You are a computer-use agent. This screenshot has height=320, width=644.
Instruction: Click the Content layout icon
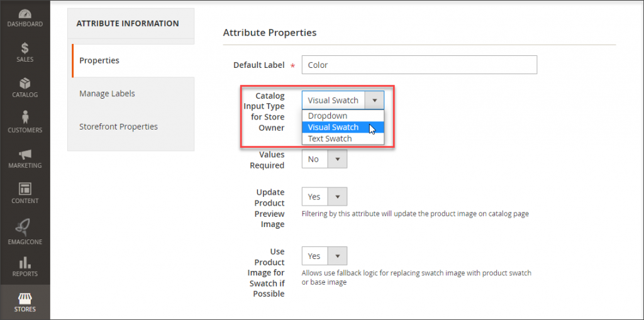25,189
